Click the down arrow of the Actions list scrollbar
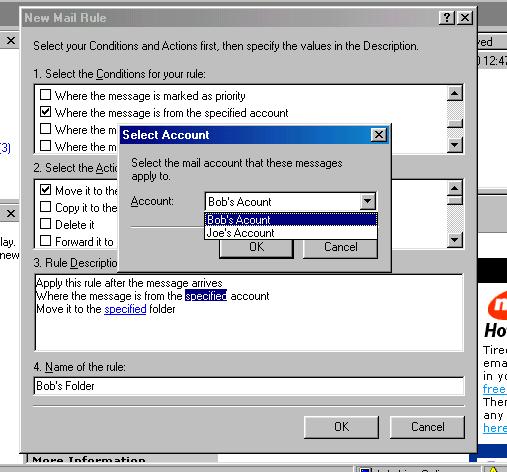The width and height of the screenshot is (507, 472). click(x=455, y=240)
